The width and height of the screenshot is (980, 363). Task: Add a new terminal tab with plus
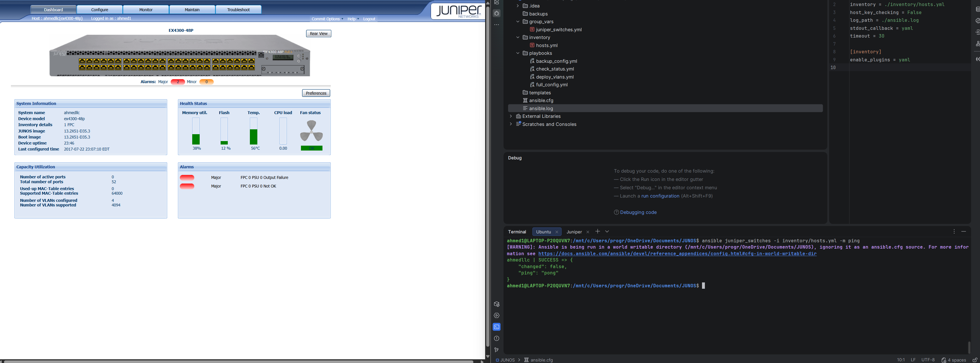597,231
